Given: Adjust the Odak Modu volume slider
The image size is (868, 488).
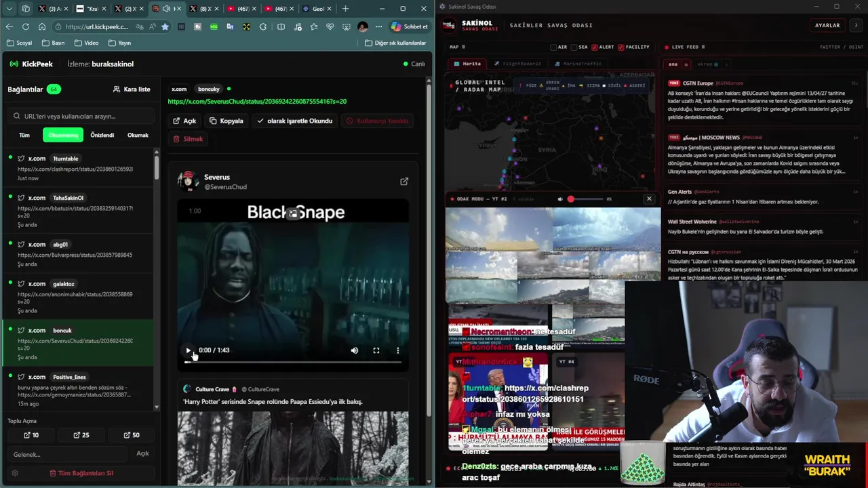Looking at the screenshot, I should pyautogui.click(x=587, y=199).
